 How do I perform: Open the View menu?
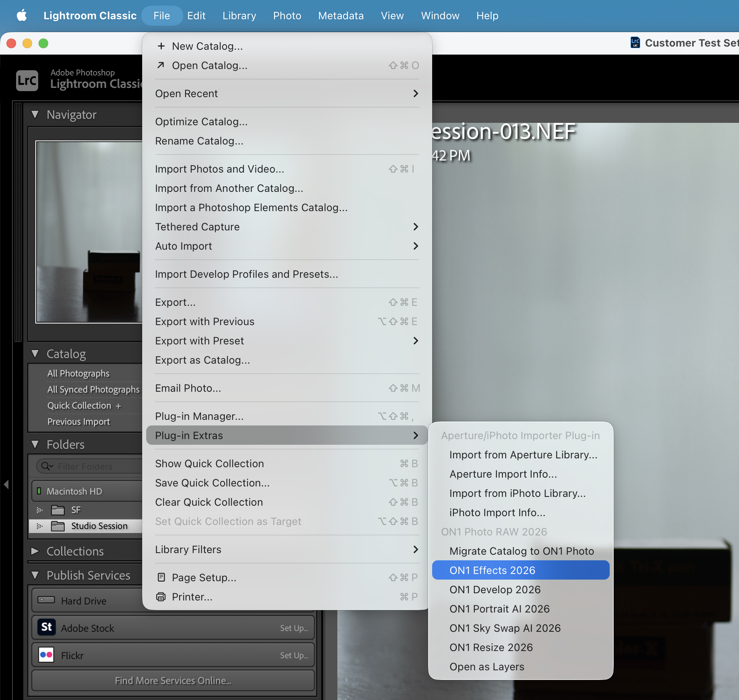(x=392, y=16)
